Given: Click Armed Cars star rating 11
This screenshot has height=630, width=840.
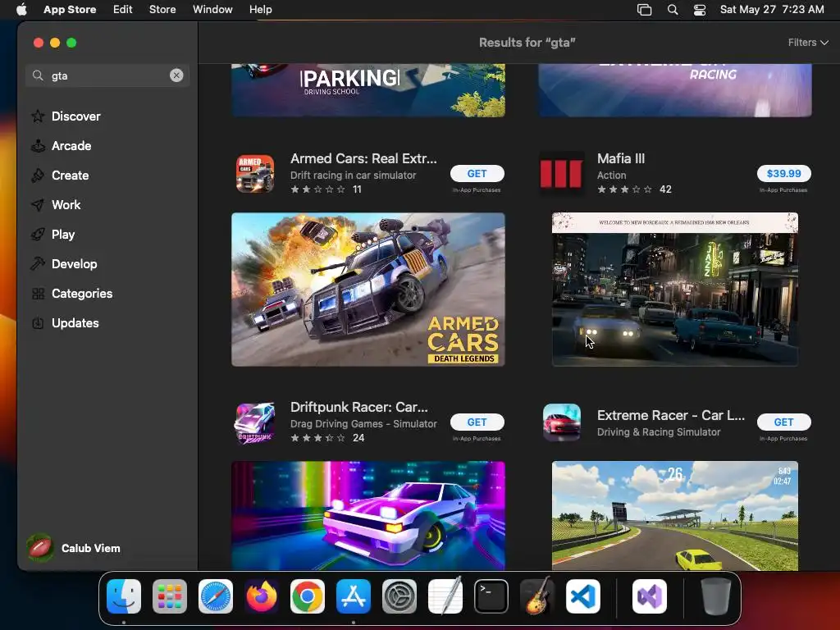Looking at the screenshot, I should click(x=326, y=189).
